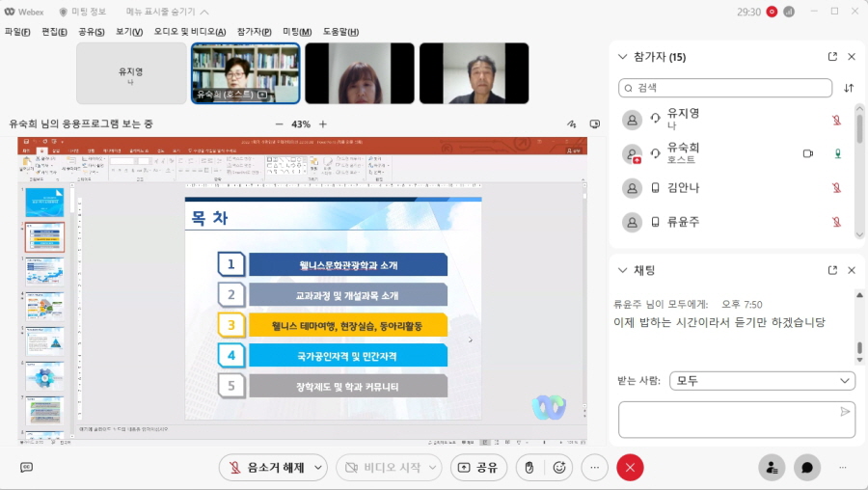Click 미팅 정보 button
Viewport: 868px width, 490px height.
82,12
